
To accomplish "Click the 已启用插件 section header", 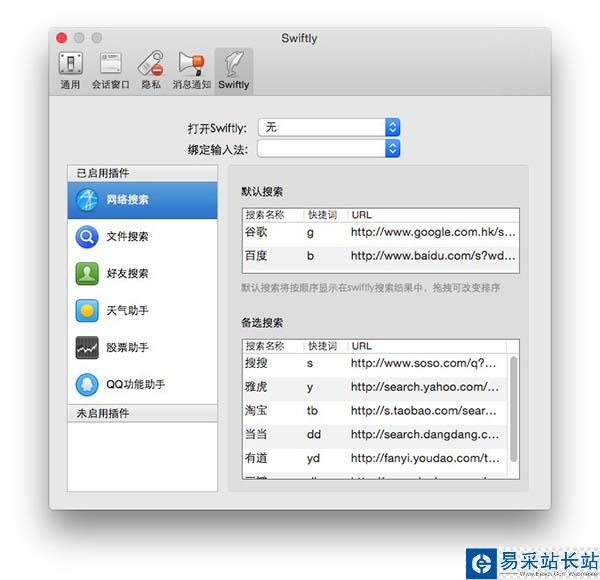I will [x=142, y=173].
